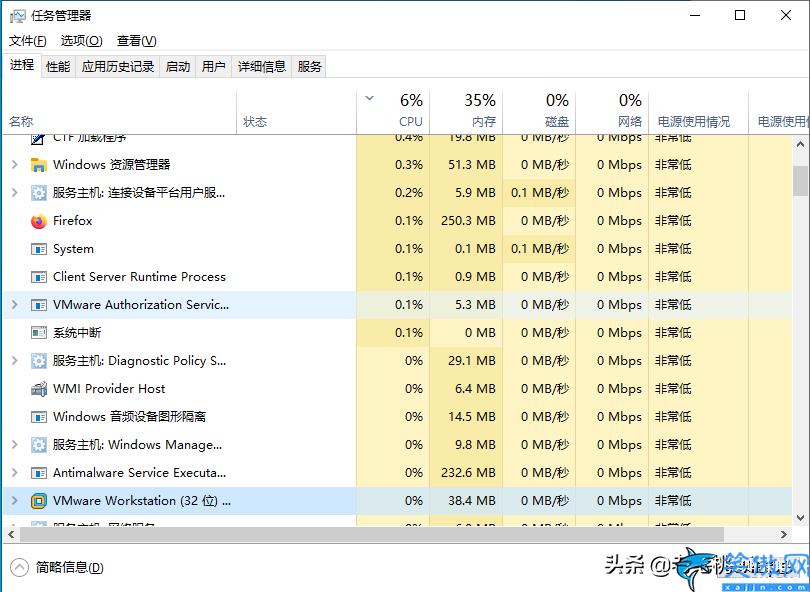Click the 连接设备平台用户服务 gear icon

39,193
